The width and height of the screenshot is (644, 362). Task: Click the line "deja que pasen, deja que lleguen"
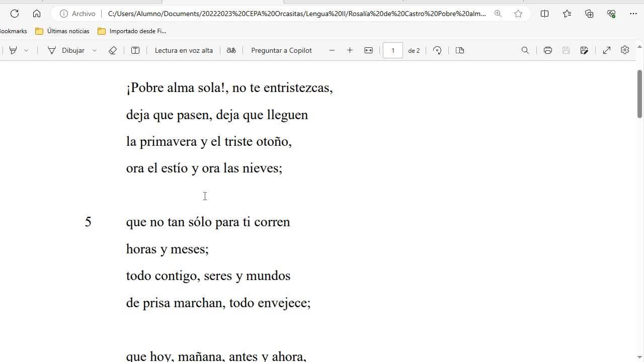tap(217, 115)
